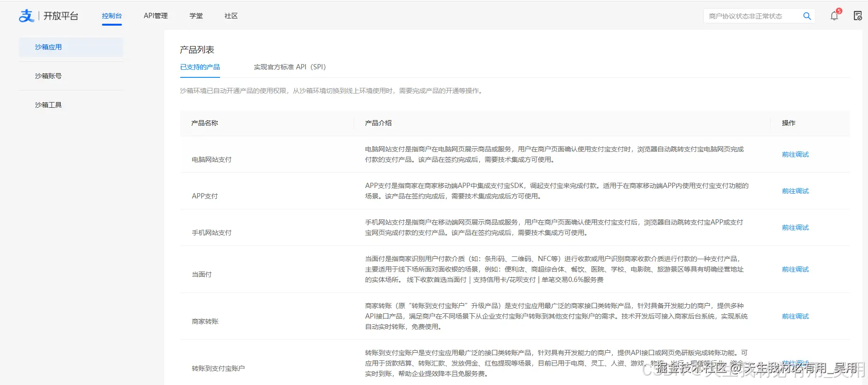
Task: Click the sandbox environment notice text
Action: 332,91
